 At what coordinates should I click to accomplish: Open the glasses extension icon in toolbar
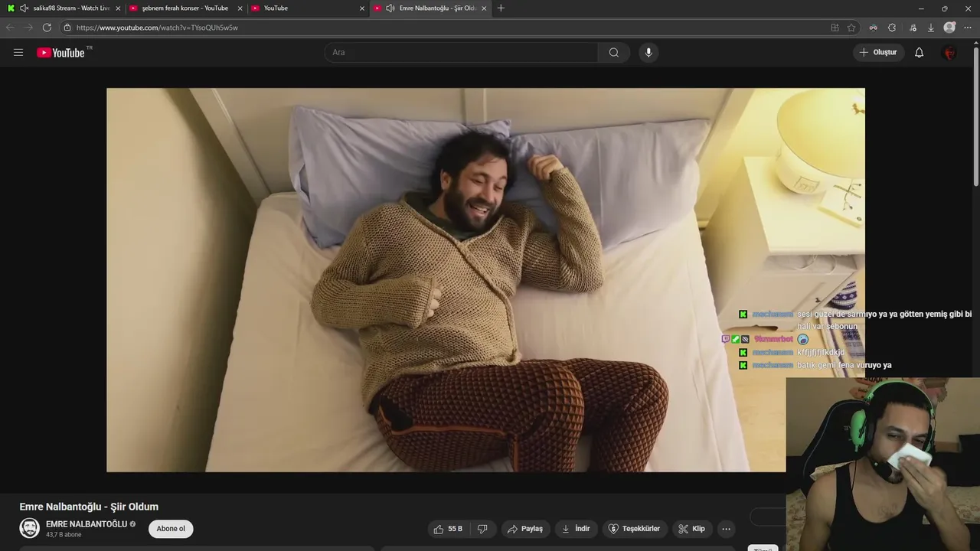(x=873, y=28)
